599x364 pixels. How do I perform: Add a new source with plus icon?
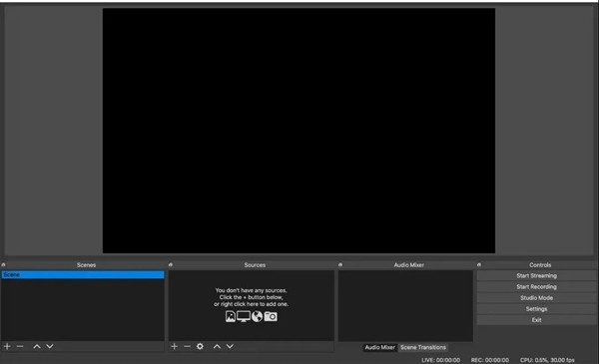click(174, 346)
